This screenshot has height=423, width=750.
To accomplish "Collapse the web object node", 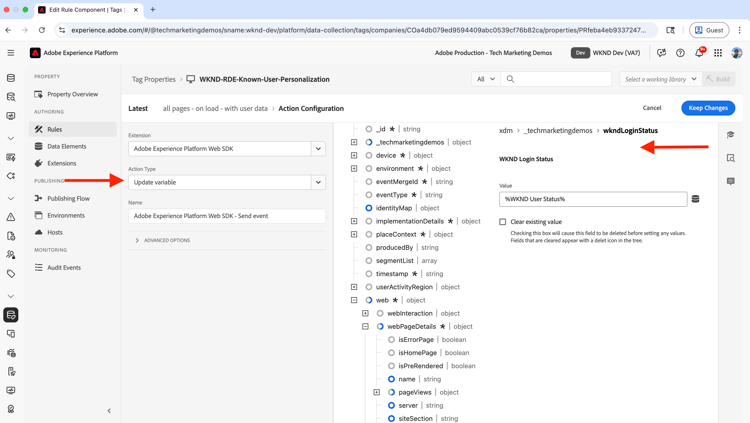I will tap(354, 300).
